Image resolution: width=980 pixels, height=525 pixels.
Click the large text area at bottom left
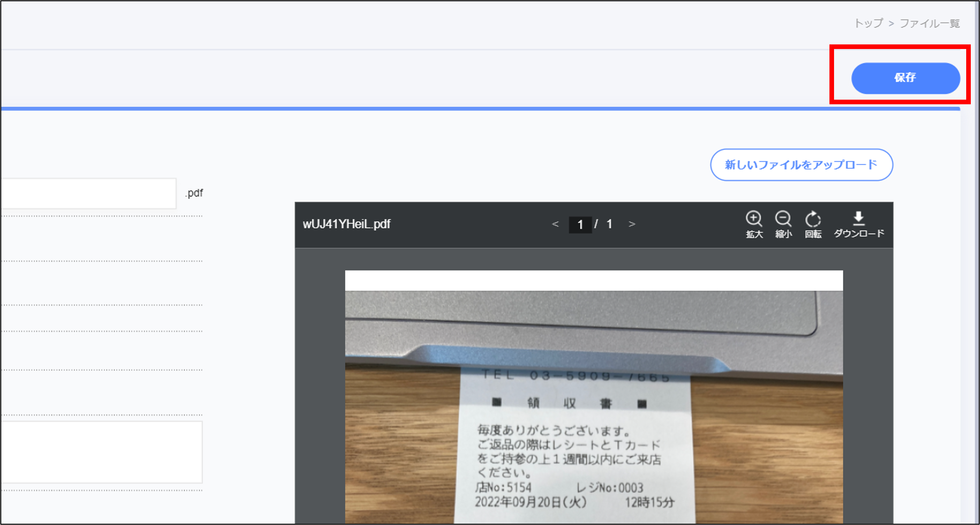coord(101,452)
